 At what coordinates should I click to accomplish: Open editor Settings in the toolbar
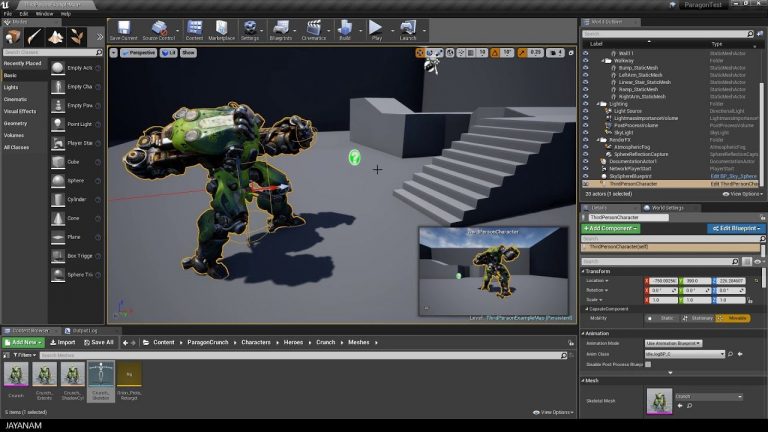click(x=250, y=29)
